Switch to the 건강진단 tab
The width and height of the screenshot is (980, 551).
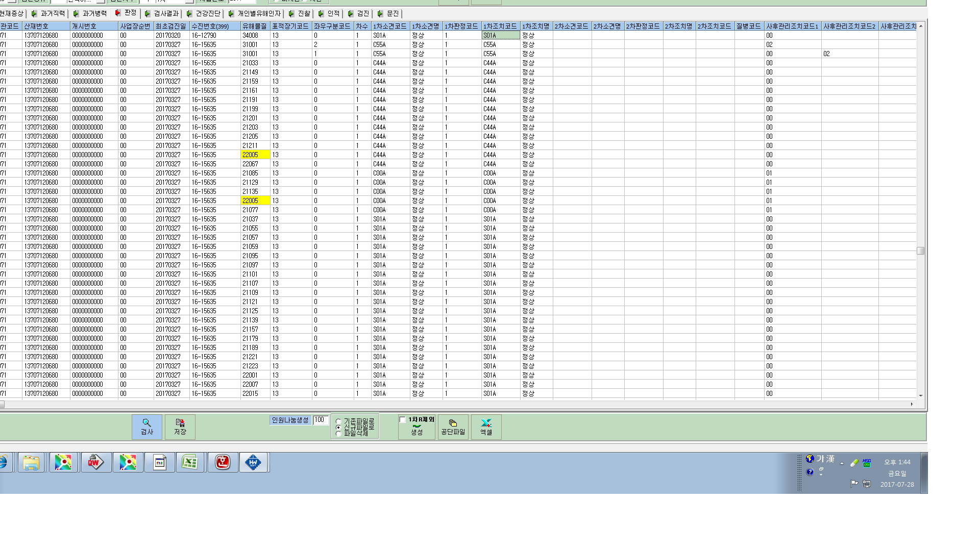coord(204,13)
